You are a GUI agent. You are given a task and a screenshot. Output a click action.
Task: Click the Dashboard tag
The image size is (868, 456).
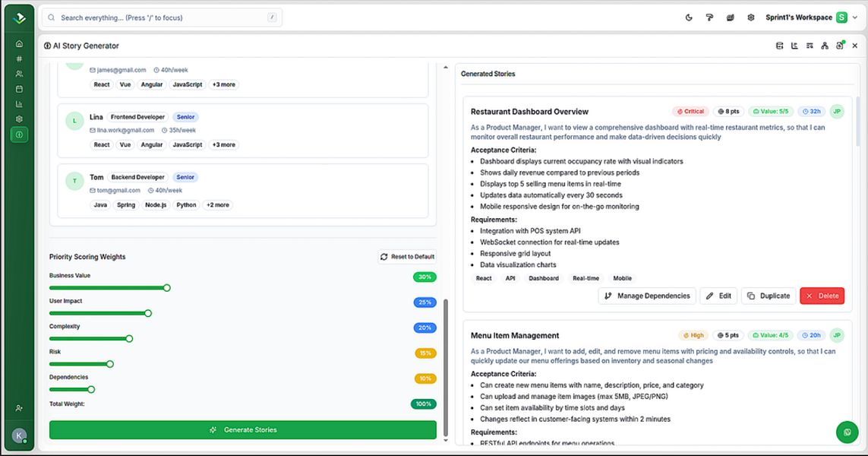[544, 279]
